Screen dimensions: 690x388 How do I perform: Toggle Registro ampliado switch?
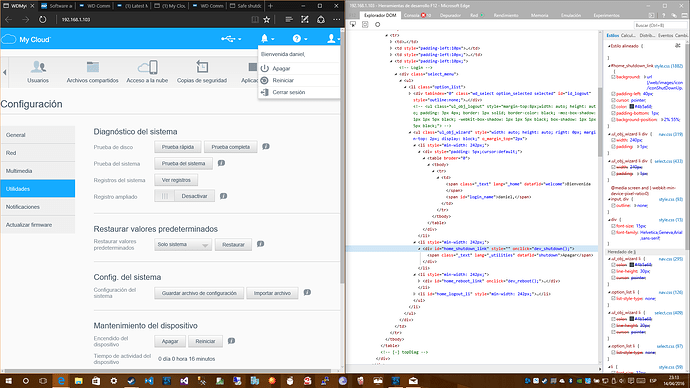click(x=184, y=196)
